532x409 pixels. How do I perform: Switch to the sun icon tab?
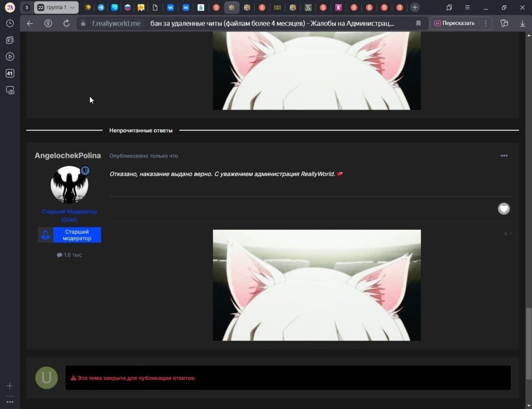click(x=88, y=7)
